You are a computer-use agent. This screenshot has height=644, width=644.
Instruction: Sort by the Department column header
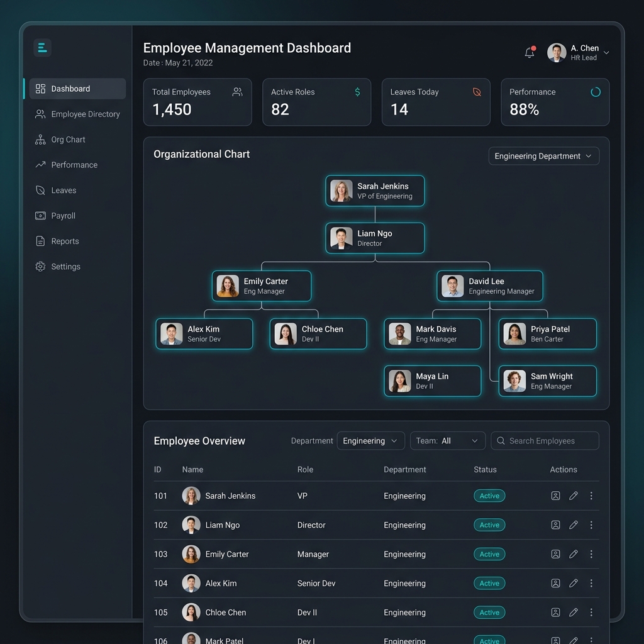pyautogui.click(x=404, y=469)
